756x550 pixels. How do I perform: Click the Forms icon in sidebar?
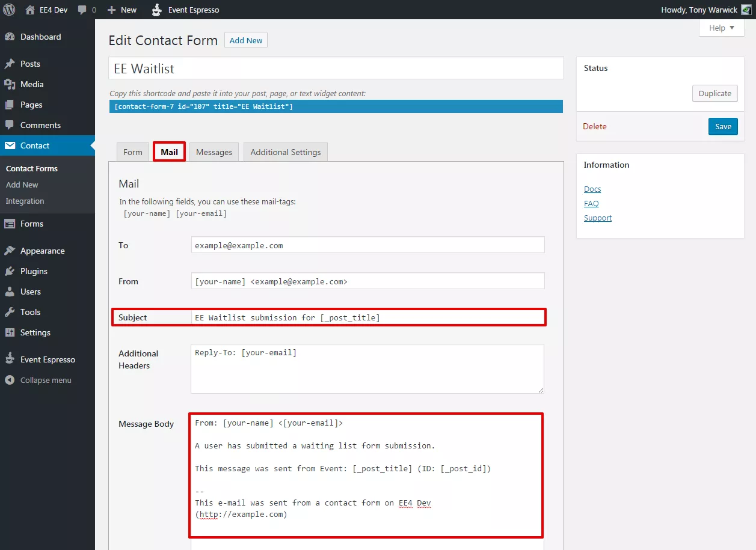point(10,224)
